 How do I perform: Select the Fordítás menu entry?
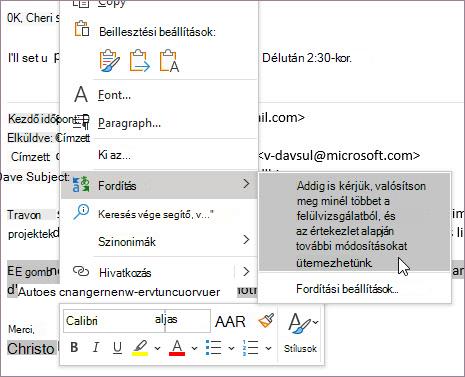[159, 185]
